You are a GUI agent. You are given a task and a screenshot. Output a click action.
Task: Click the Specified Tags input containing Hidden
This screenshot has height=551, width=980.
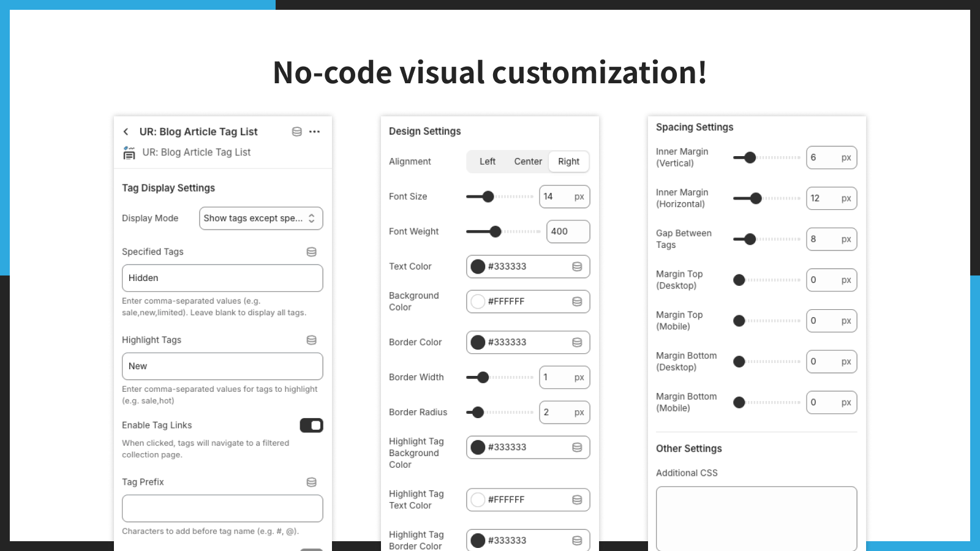(x=222, y=277)
